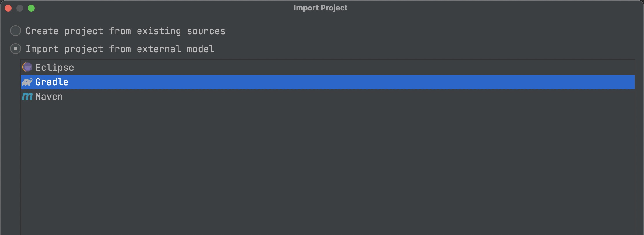Screen dimensions: 644x235
Task: Click the green maximize window button
Action: click(x=31, y=8)
